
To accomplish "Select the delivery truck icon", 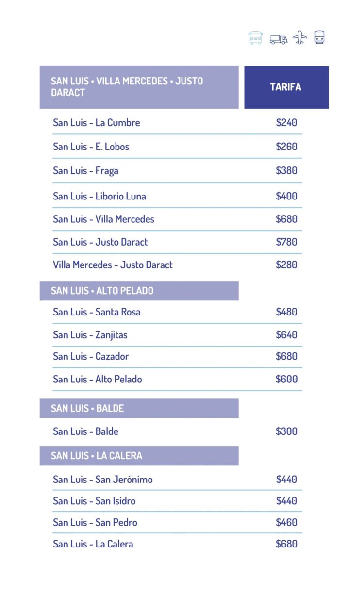I will 278,39.
